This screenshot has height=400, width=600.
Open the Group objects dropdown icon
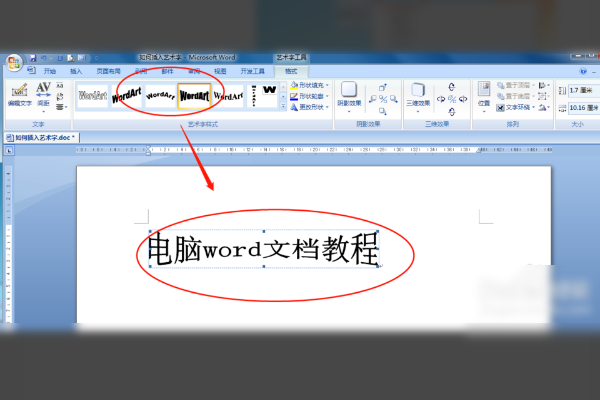coord(544,96)
